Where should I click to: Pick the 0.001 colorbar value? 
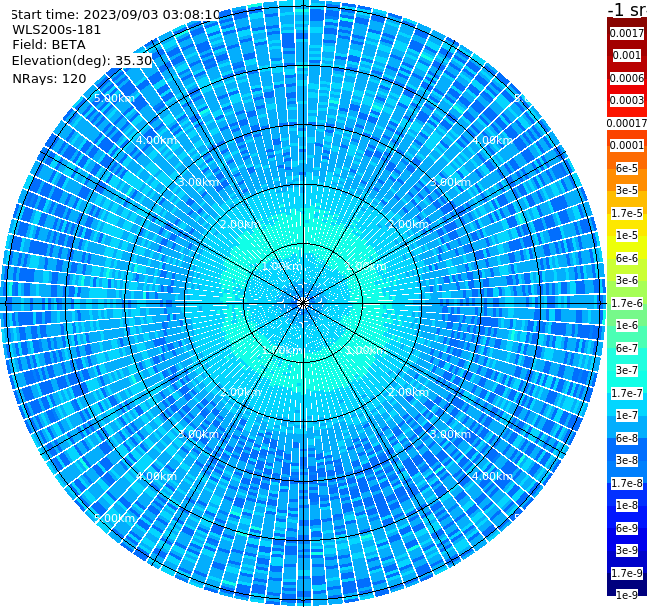pyautogui.click(x=627, y=55)
